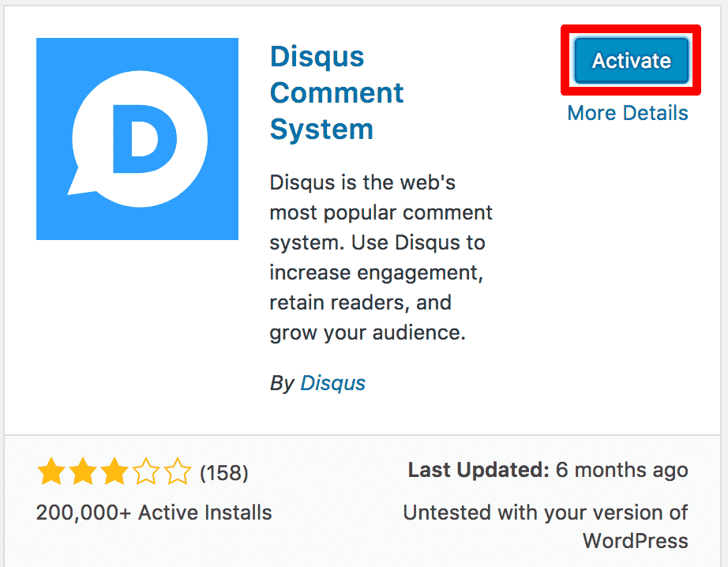Click the Last Updated label
This screenshot has width=728, height=567.
coord(478,470)
